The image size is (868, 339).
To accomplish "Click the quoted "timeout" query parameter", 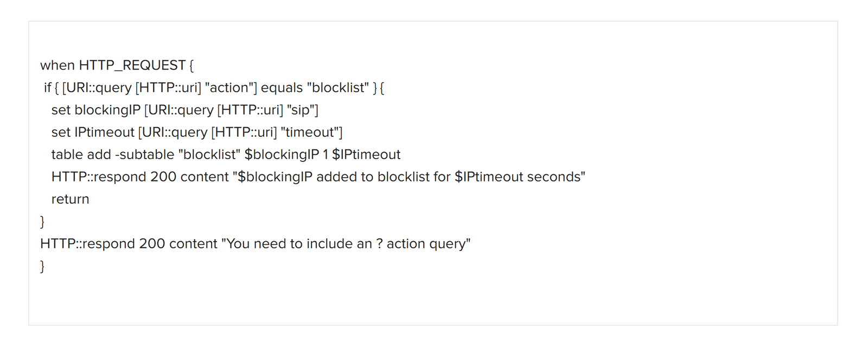I will 311,132.
